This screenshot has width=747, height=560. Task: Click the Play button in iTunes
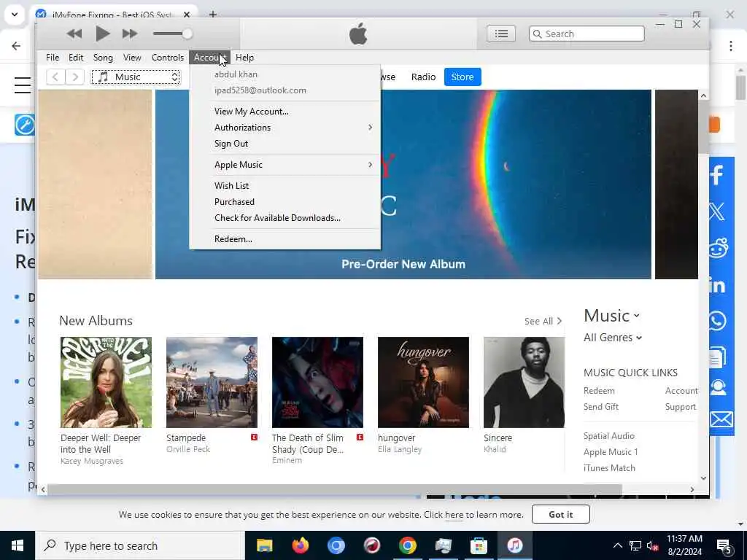tap(102, 34)
